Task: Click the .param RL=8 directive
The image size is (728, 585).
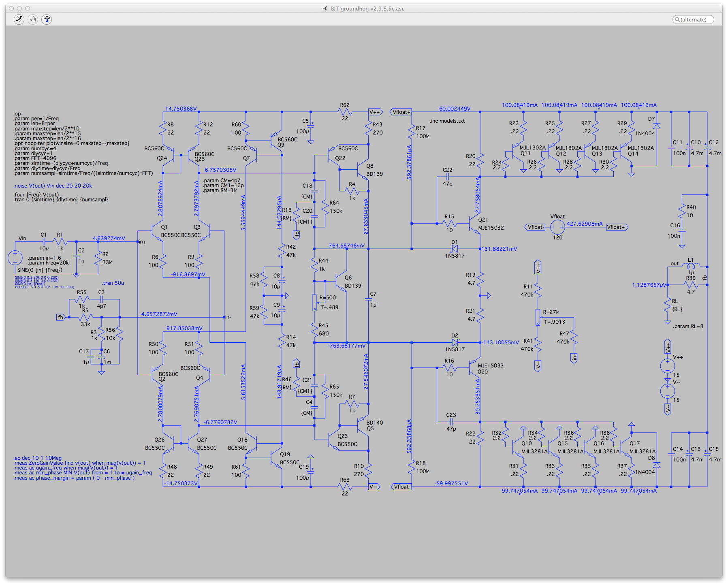Action: [688, 327]
